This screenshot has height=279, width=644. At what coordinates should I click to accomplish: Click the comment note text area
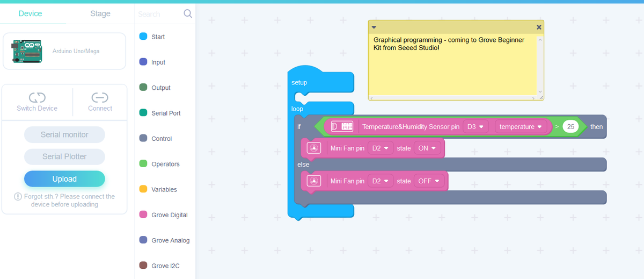(x=452, y=65)
